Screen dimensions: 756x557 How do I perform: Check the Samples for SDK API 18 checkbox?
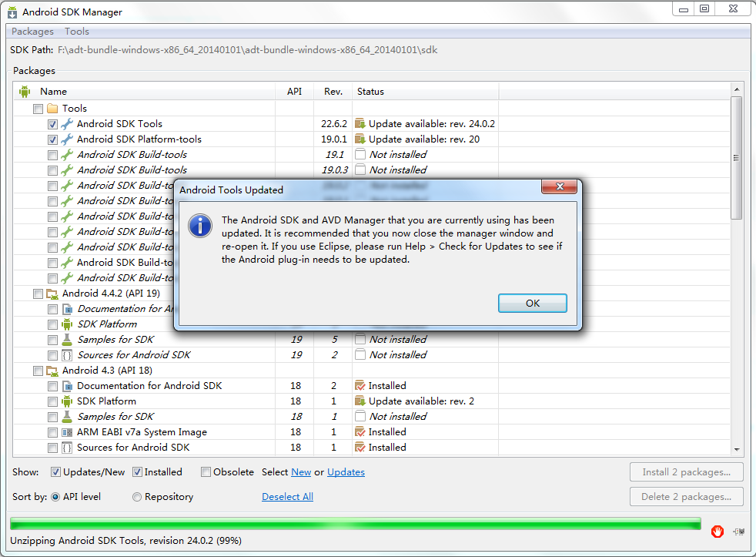52,417
